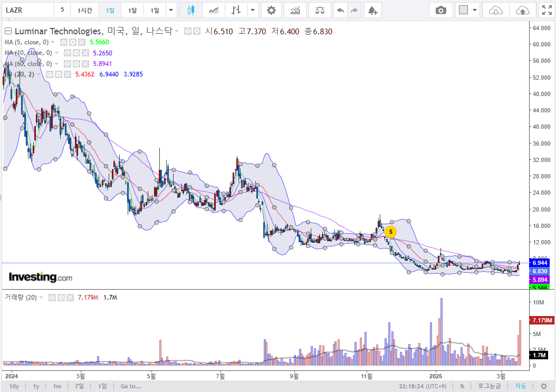
Task: Select the bar chart style icon
Action: coord(236,10)
